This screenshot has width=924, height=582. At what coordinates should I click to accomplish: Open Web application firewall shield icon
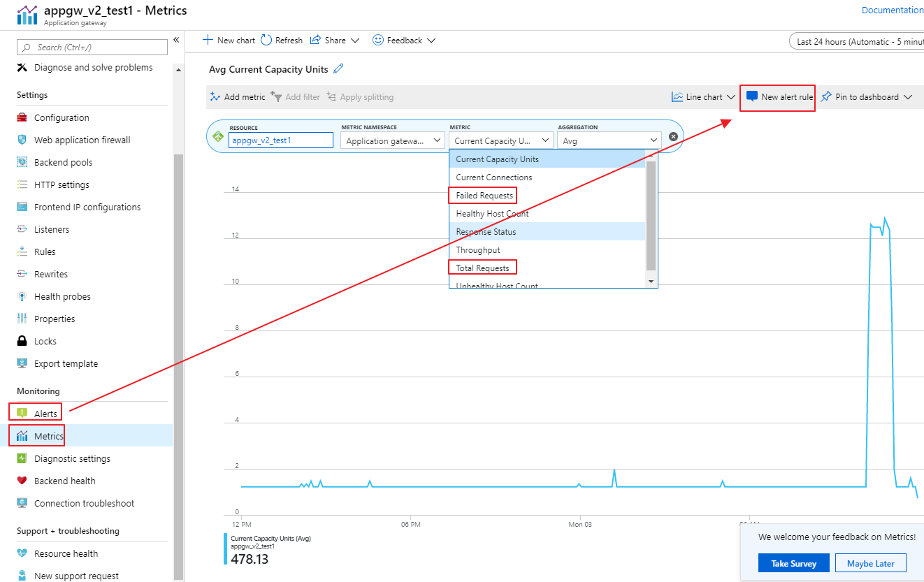(22, 140)
